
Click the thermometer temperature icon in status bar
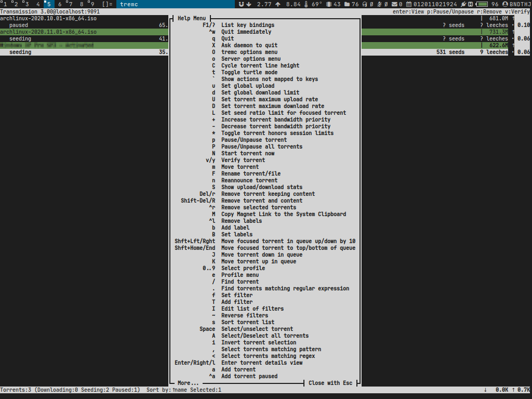[x=306, y=4]
